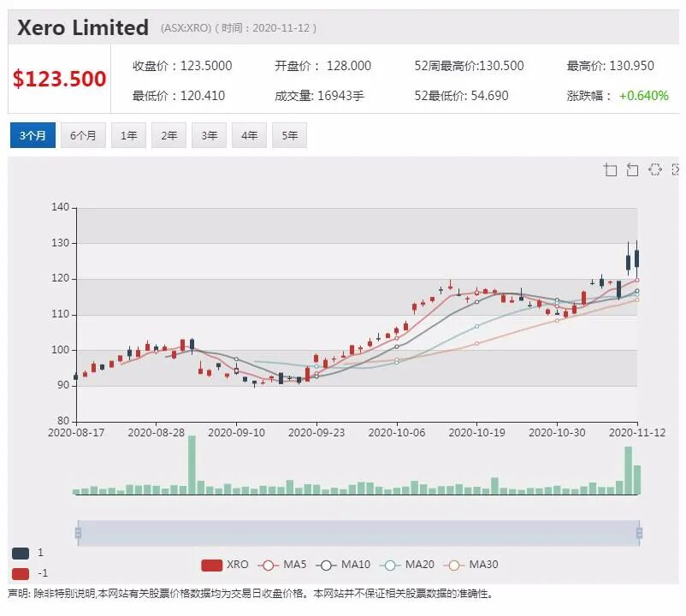This screenshot has width=686, height=616.
Task: Click y-axis value 80
Action: tap(63, 421)
